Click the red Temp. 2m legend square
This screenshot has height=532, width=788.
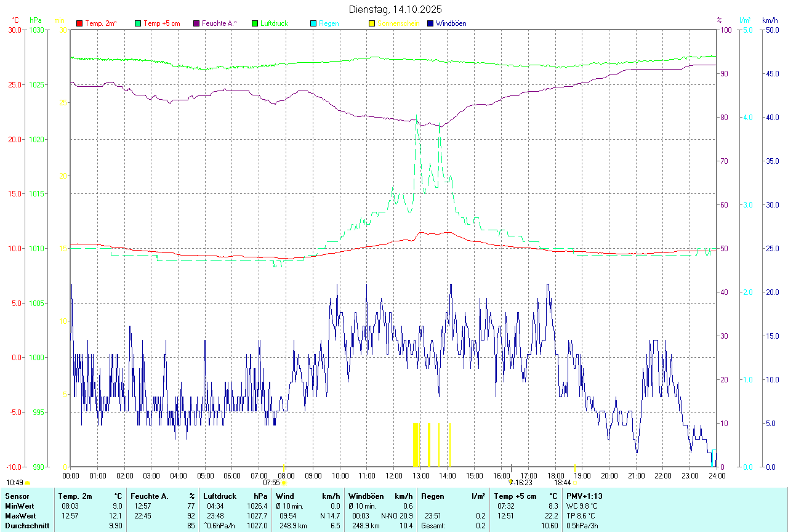(x=79, y=23)
